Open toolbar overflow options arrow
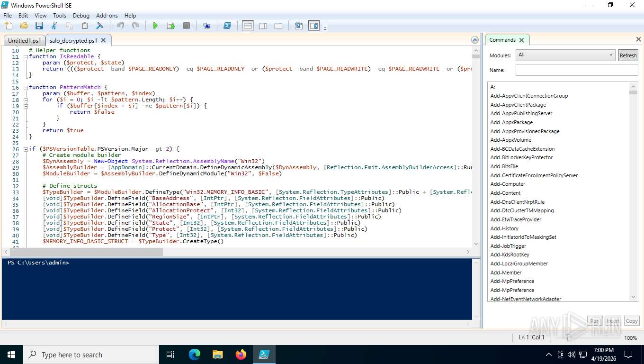644x364 pixels. (x=325, y=29)
